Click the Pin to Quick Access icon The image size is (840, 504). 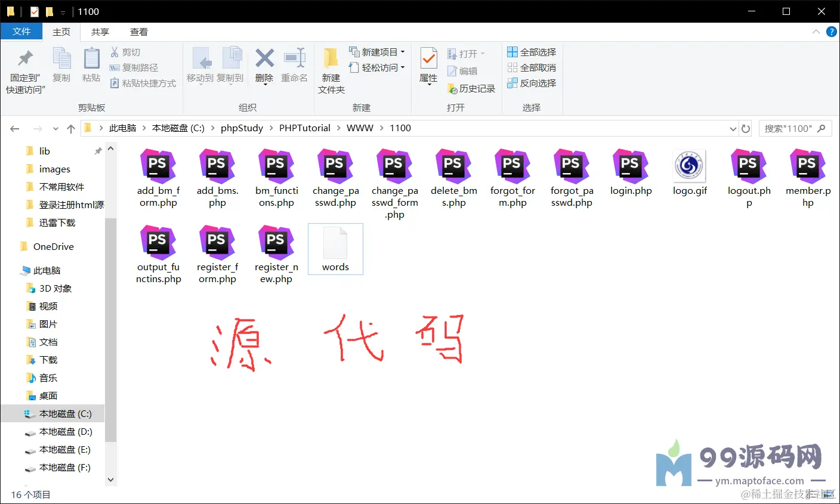pyautogui.click(x=25, y=58)
